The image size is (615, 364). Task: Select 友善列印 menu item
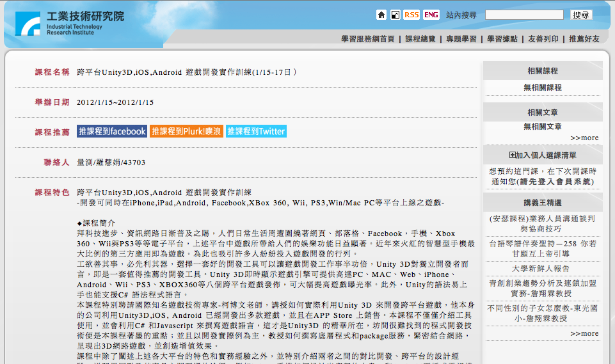[x=543, y=39]
